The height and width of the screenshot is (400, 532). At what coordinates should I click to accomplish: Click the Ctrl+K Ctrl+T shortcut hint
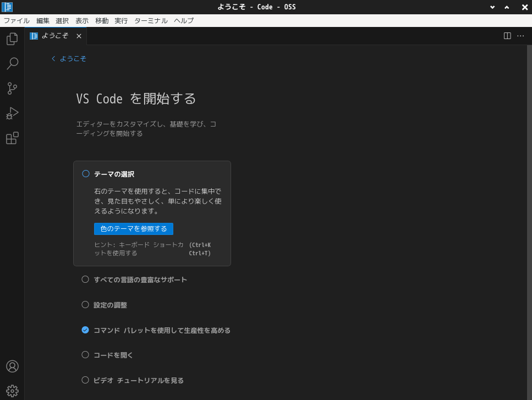pos(200,249)
